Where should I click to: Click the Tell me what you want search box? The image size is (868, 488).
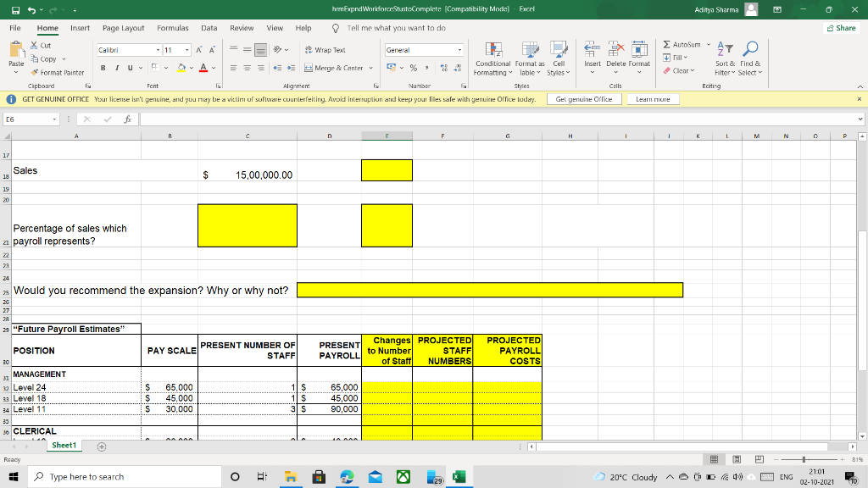coord(396,28)
